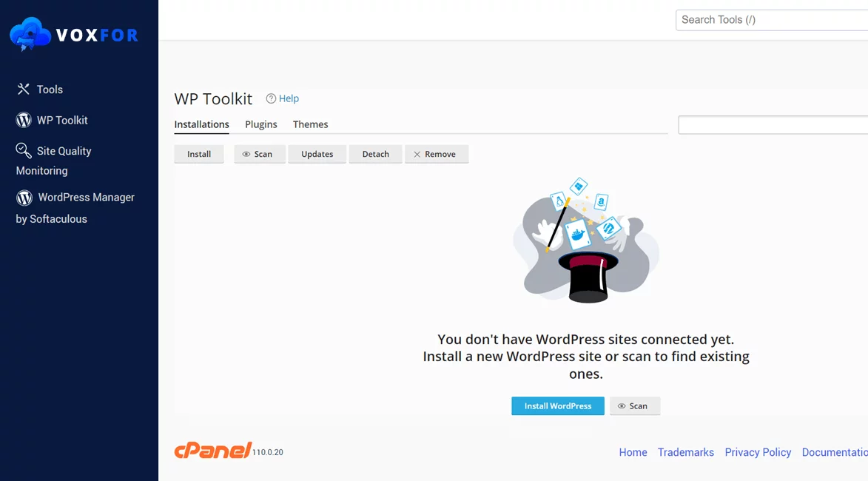Image resolution: width=868 pixels, height=481 pixels.
Task: Click the eye icon on the bottom Scan button
Action: click(622, 406)
